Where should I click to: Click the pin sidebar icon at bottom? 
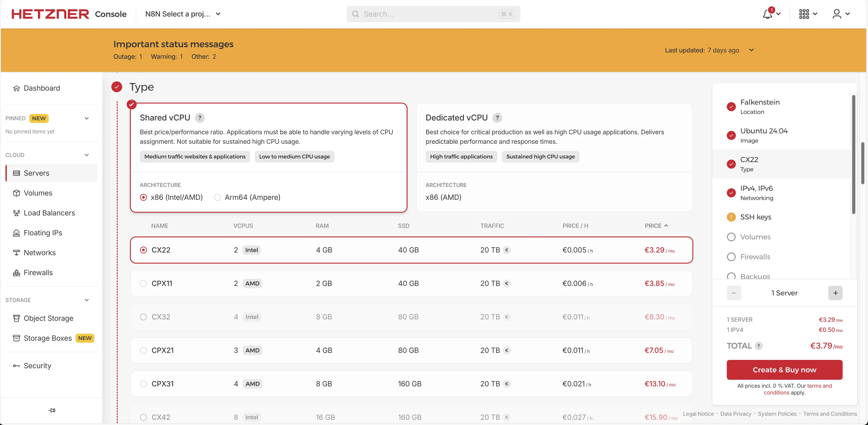[x=52, y=411]
